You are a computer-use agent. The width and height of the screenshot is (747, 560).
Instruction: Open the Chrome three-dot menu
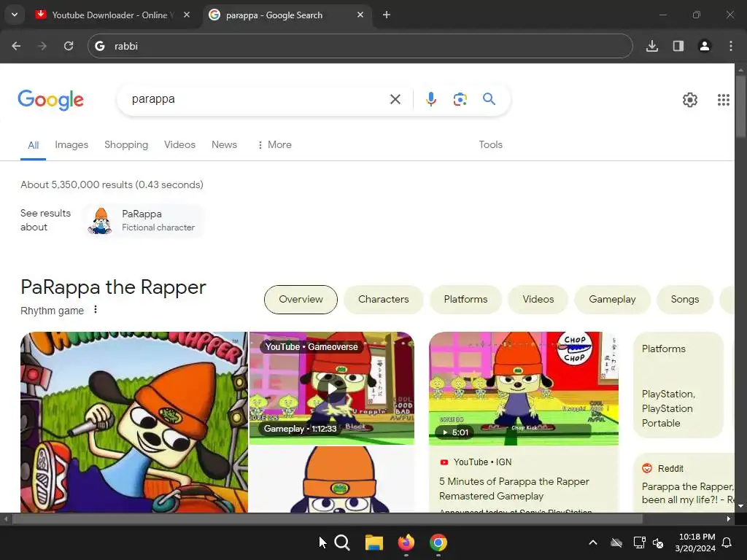pyautogui.click(x=731, y=46)
